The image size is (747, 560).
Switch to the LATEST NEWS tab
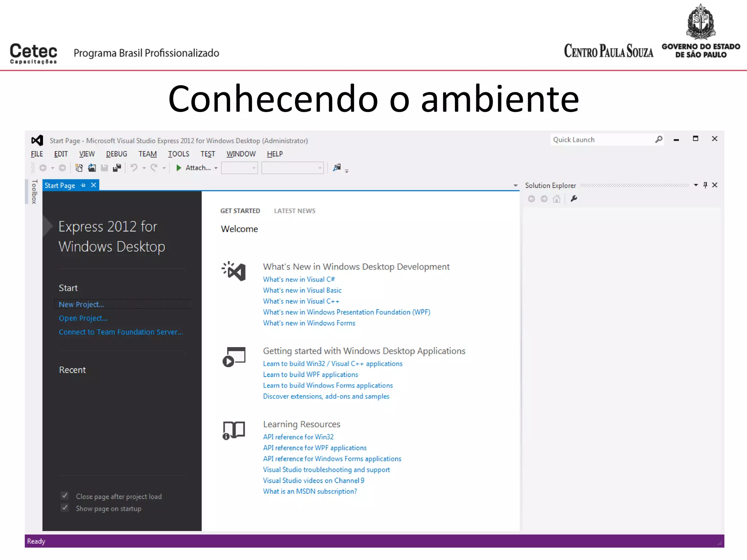pos(294,211)
